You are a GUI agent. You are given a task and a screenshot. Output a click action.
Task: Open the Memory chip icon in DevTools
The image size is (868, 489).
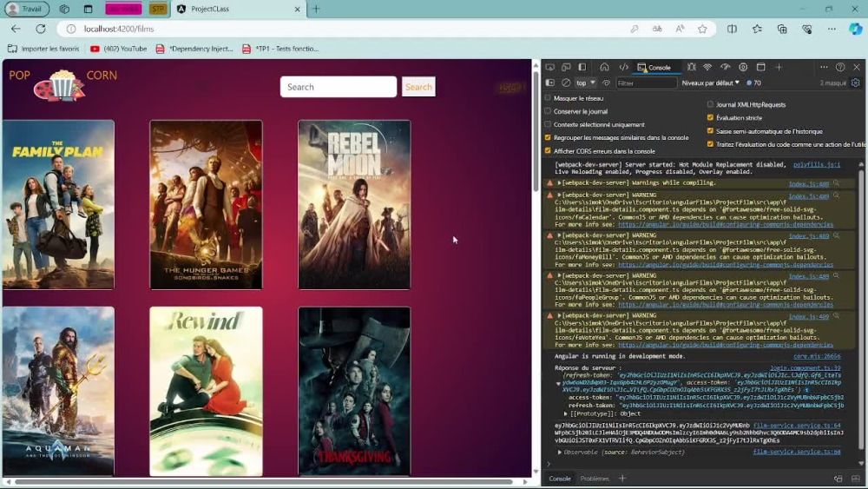click(743, 67)
